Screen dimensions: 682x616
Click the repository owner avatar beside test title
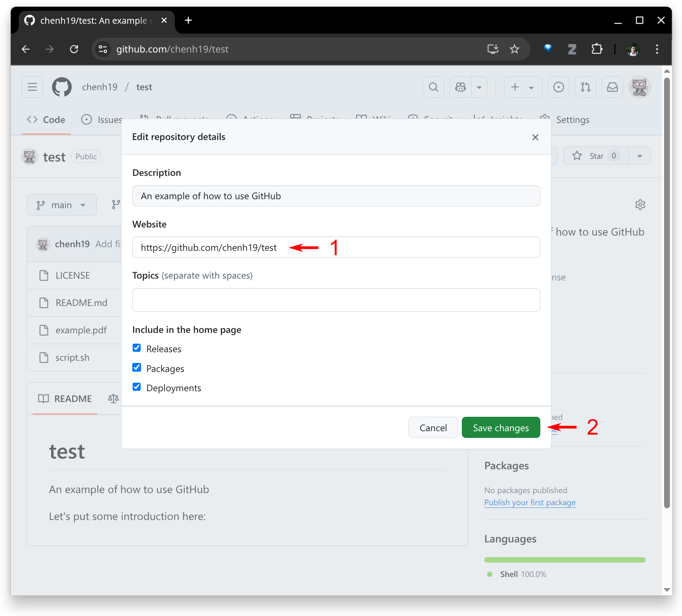pyautogui.click(x=30, y=156)
